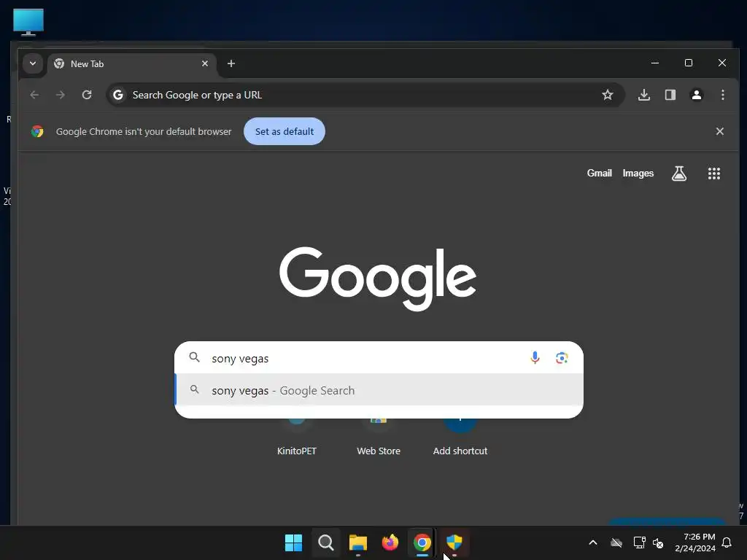Select the This PC desktop icon
The height and width of the screenshot is (560, 747).
pos(28,22)
